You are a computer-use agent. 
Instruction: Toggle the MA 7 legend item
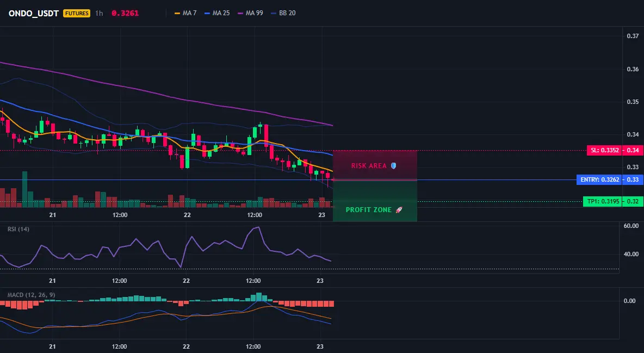click(185, 13)
